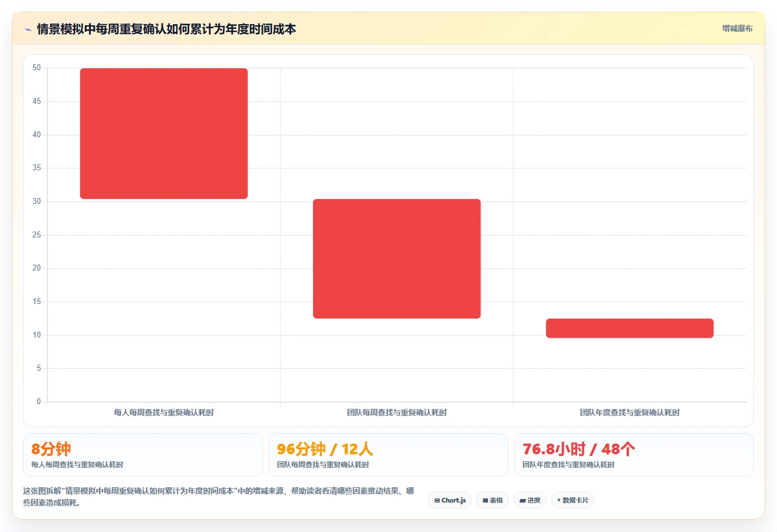The height and width of the screenshot is (532, 777).
Task: Select the 进度 tag chip
Action: click(530, 500)
